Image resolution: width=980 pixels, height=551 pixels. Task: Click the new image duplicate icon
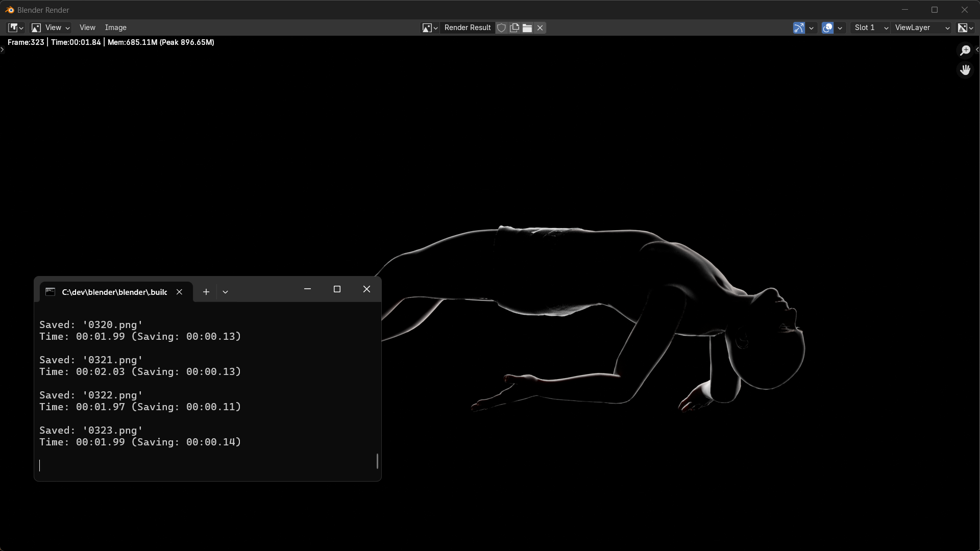click(x=514, y=28)
